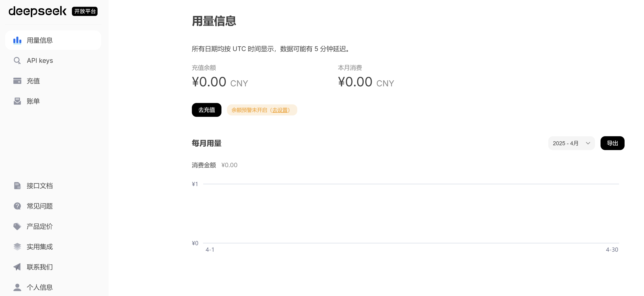The height and width of the screenshot is (296, 644).
Task: Click the 去充值 button
Action: tap(206, 110)
